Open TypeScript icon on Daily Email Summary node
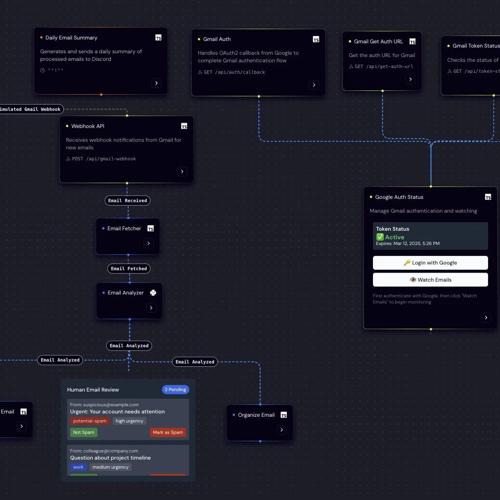This screenshot has height=500, width=500. click(158, 38)
